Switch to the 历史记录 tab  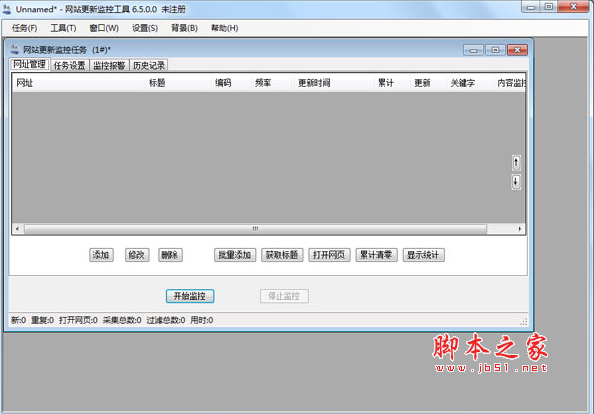[x=149, y=65]
